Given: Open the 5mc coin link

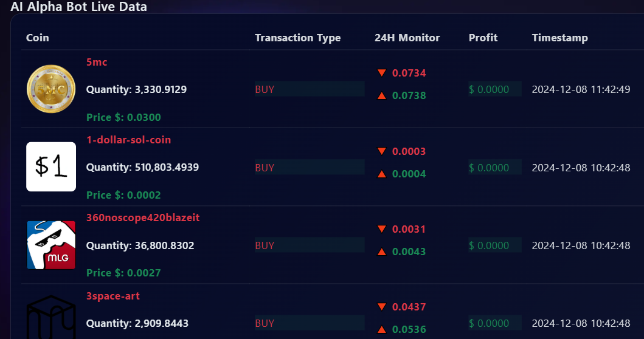Looking at the screenshot, I should tap(97, 62).
